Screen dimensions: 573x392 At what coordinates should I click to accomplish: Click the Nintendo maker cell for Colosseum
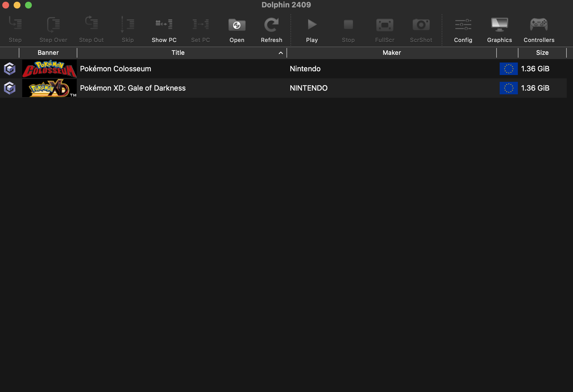pyautogui.click(x=305, y=69)
